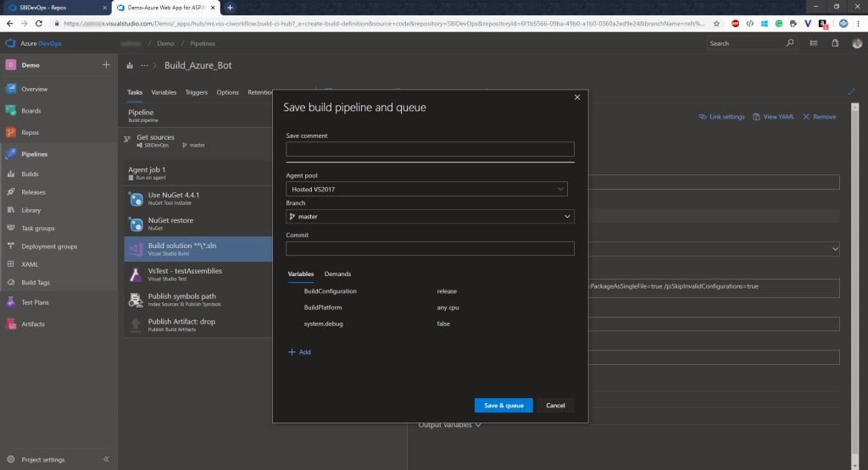Screen dimensions: 868x470
Task: Select VsTest - testAssemblies task
Action: (x=198, y=274)
